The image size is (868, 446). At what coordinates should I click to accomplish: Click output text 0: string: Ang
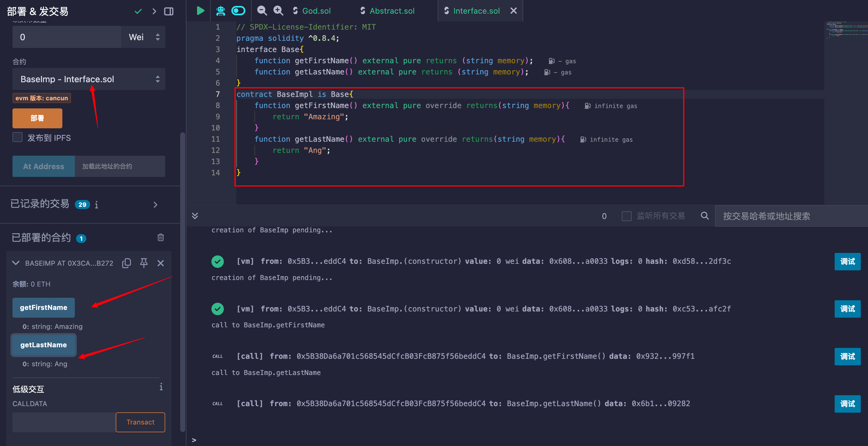[45, 364]
